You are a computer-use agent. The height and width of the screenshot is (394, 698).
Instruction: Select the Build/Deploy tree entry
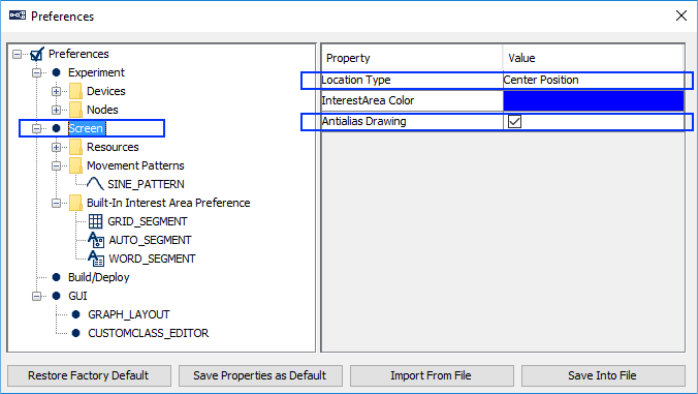(x=98, y=277)
